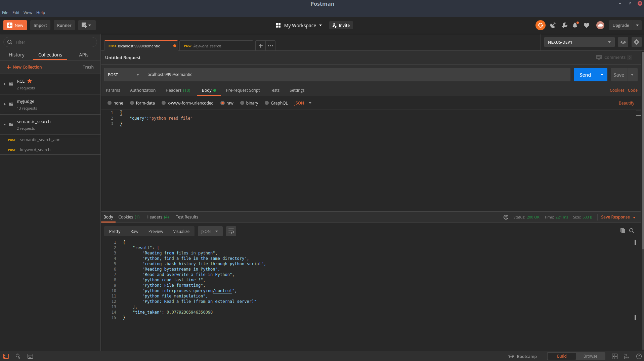The image size is (644, 361).
Task: Open the notifications bell icon
Action: [575, 25]
